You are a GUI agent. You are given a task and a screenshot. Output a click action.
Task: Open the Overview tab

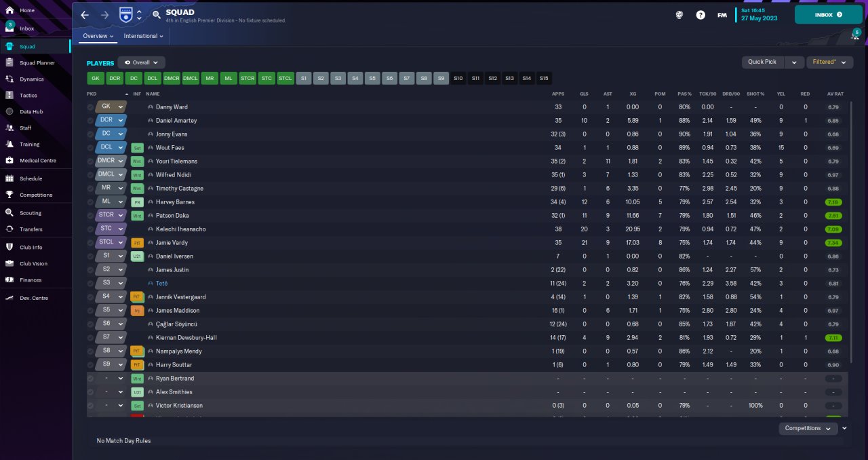(98, 36)
